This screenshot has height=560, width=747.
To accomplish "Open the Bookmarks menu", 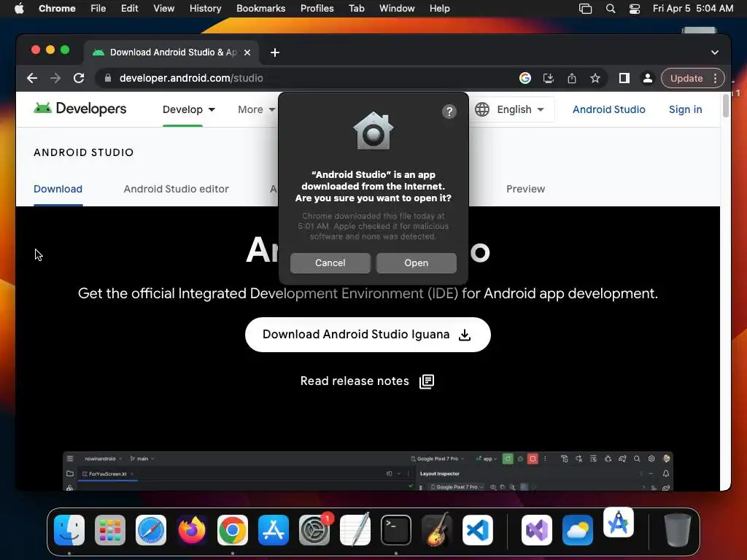I will tap(260, 8).
